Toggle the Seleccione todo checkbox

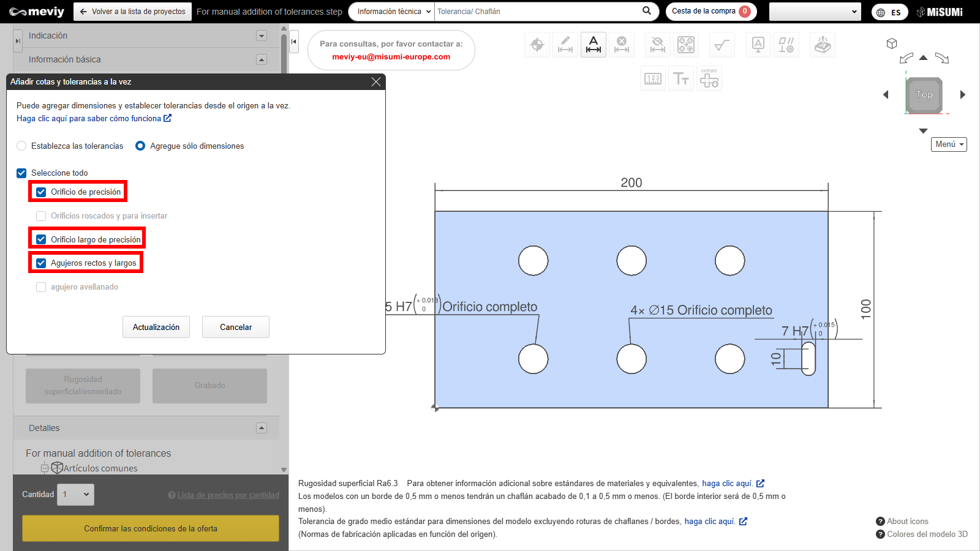tap(21, 173)
